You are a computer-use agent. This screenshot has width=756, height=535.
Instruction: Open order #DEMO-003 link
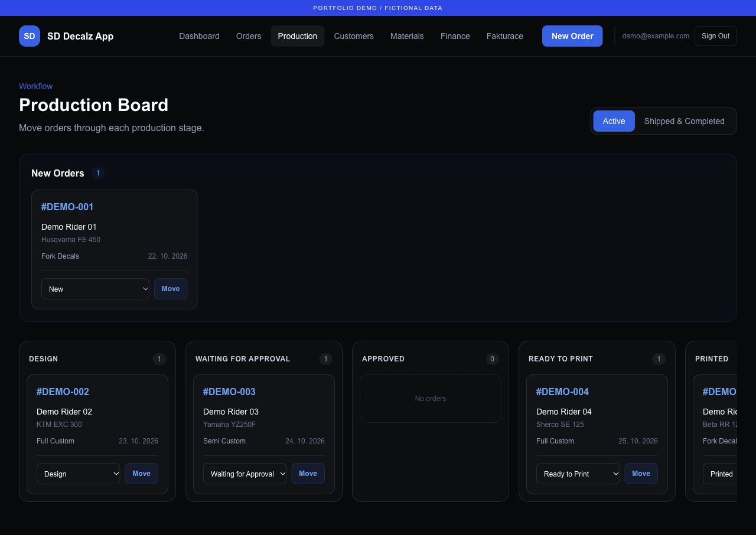(x=229, y=392)
